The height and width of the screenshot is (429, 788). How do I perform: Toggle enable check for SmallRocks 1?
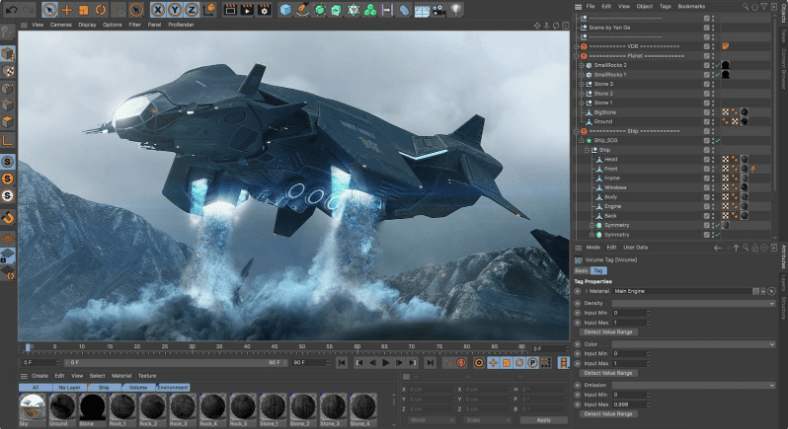[x=718, y=75]
